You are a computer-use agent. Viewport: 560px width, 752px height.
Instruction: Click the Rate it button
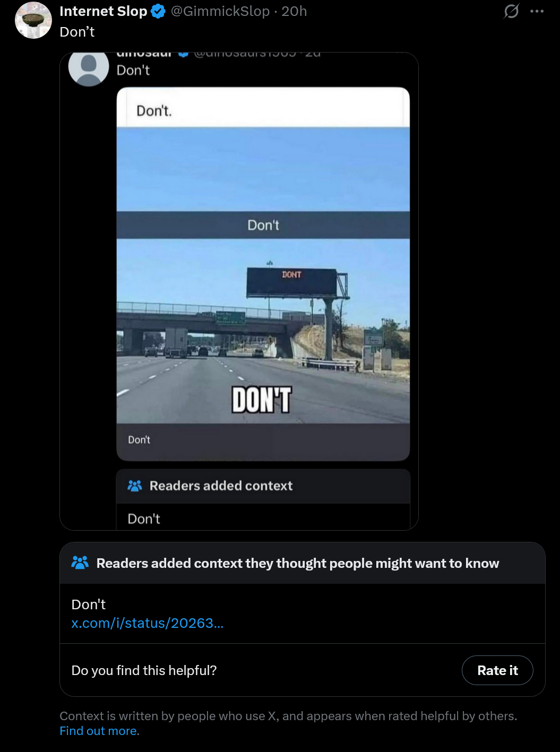[497, 670]
